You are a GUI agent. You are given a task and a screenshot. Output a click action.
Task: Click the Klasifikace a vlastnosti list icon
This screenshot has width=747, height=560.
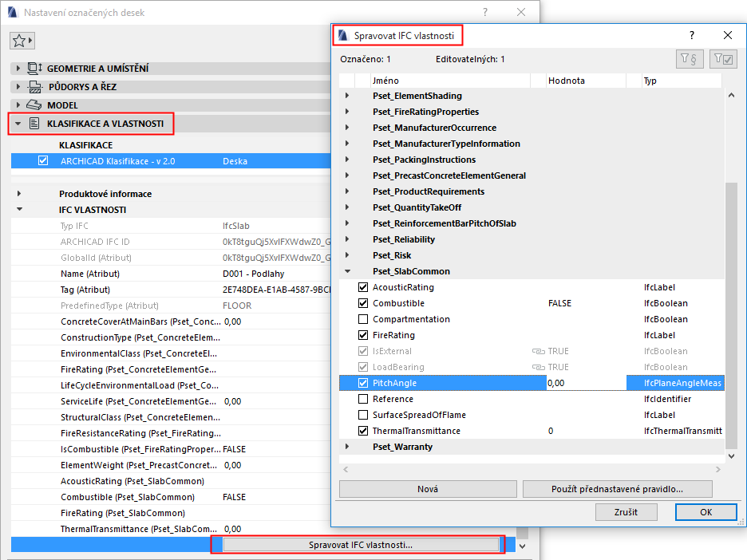(x=34, y=124)
